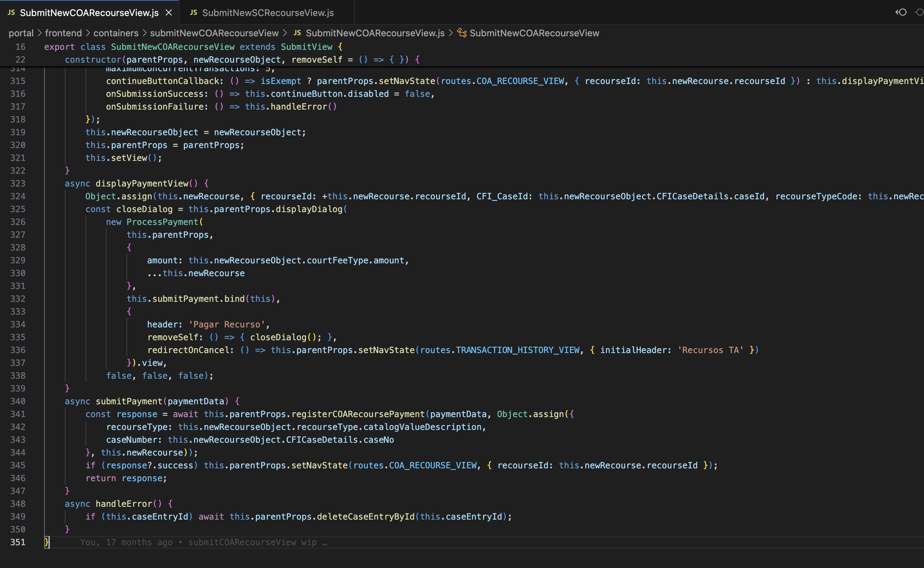The image size is (924, 568).
Task: Click the class symbol icon in breadcrumb
Action: (462, 33)
